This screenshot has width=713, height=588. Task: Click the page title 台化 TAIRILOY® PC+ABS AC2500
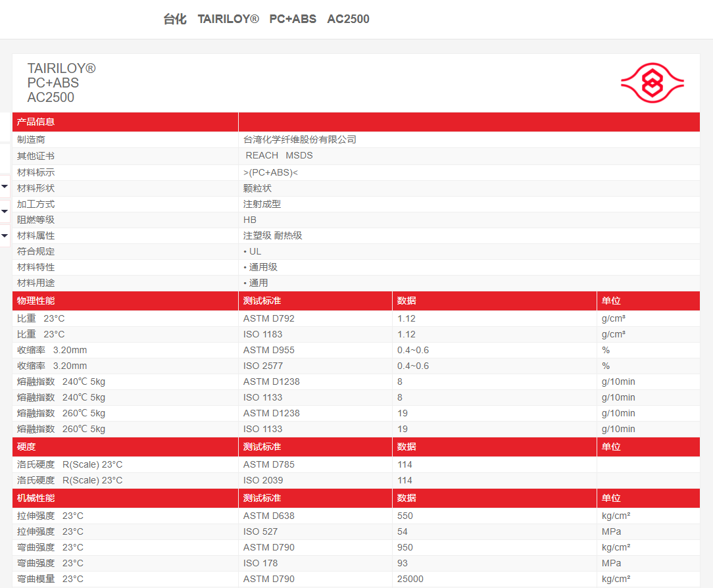[266, 19]
